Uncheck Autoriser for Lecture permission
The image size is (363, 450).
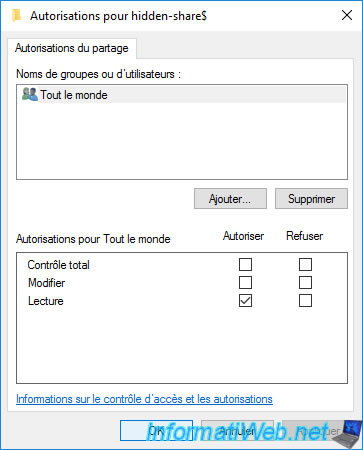[245, 301]
